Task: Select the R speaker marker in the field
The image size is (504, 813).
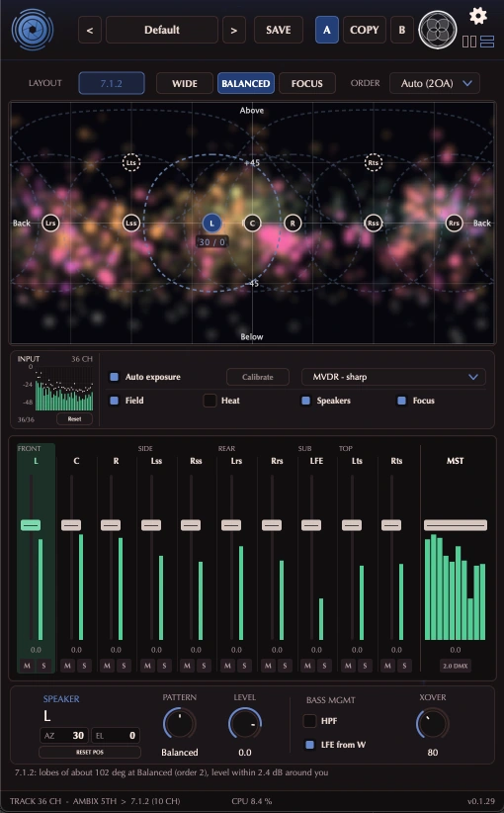Action: (x=293, y=223)
